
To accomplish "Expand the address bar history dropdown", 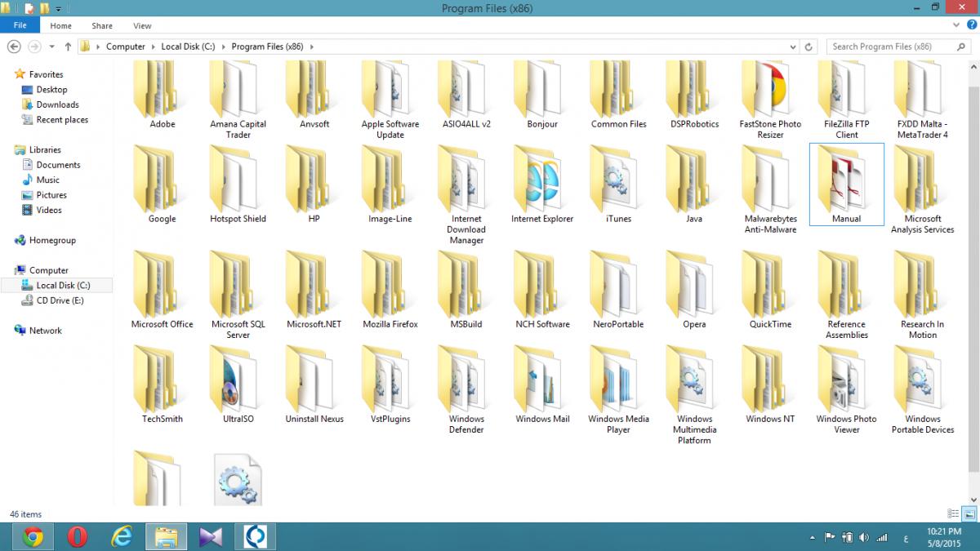I will click(x=794, y=47).
